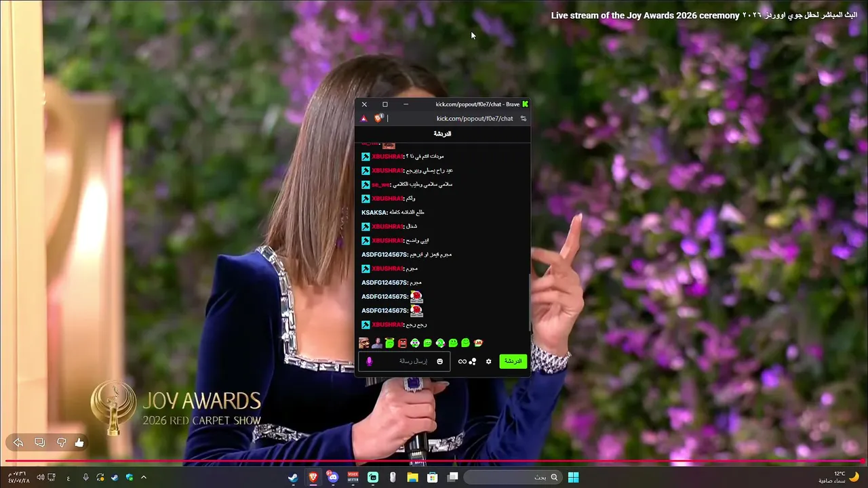Click the KSAKSA username in chat

tap(374, 212)
